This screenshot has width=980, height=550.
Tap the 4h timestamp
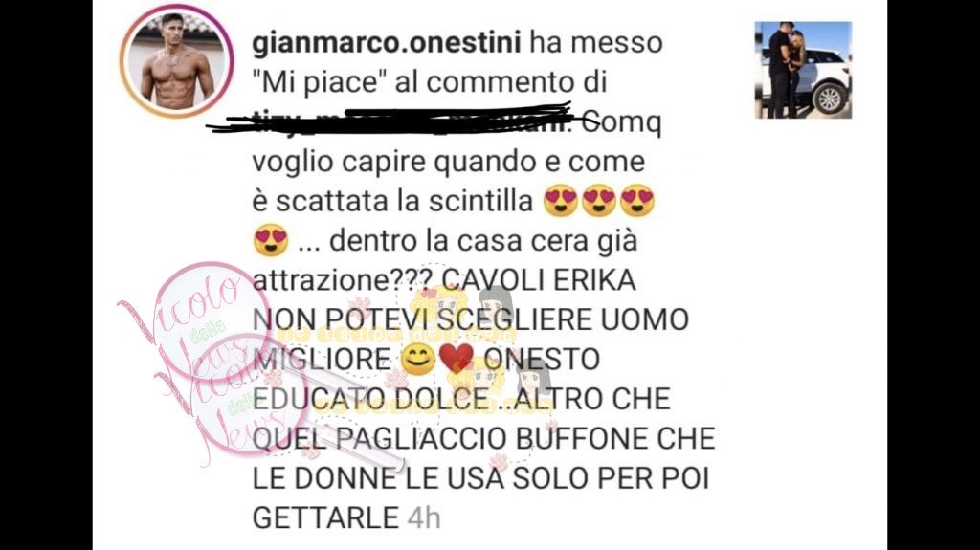424,517
